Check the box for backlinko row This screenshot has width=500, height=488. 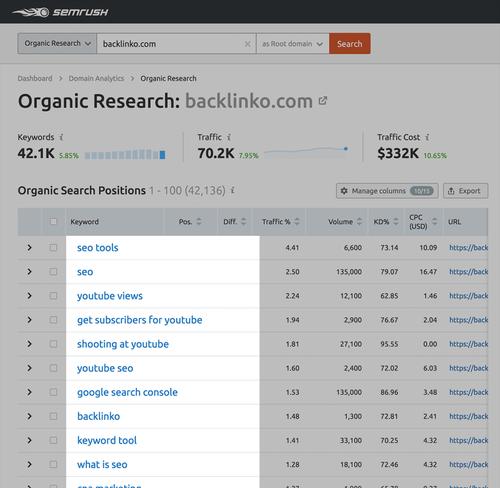[53, 416]
